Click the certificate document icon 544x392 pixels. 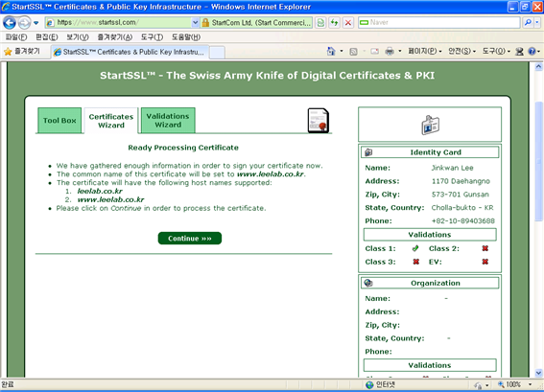[x=319, y=120]
